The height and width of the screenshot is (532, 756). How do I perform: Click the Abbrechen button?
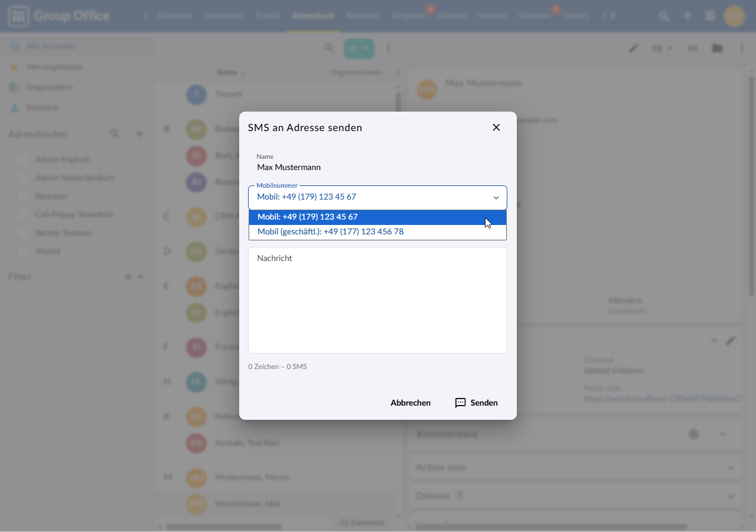tap(410, 403)
